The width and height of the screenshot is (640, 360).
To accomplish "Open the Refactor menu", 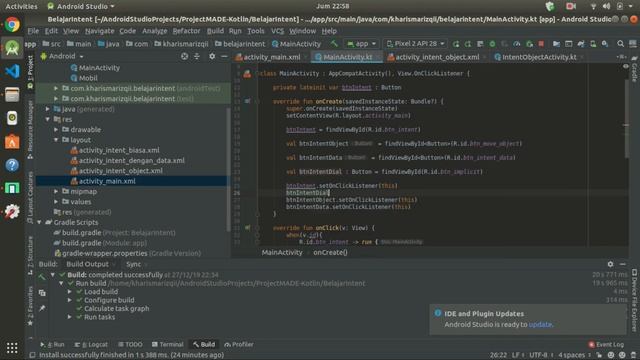I will (x=186, y=31).
